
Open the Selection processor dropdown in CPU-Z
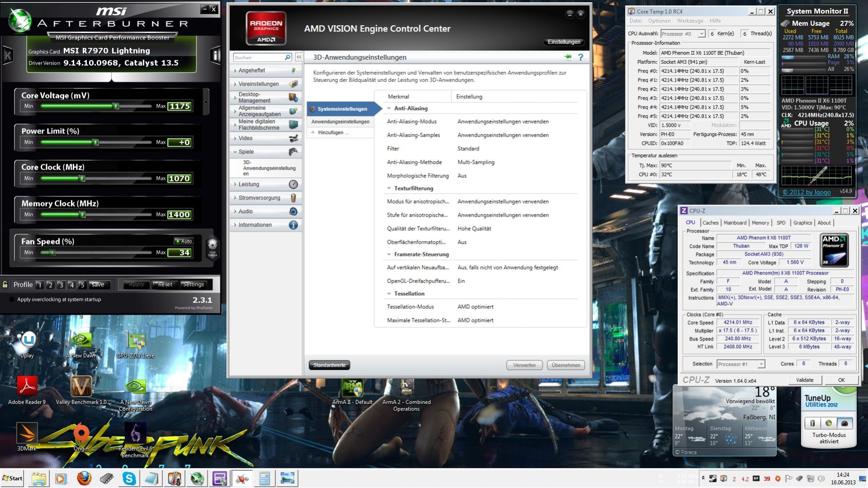pyautogui.click(x=761, y=364)
